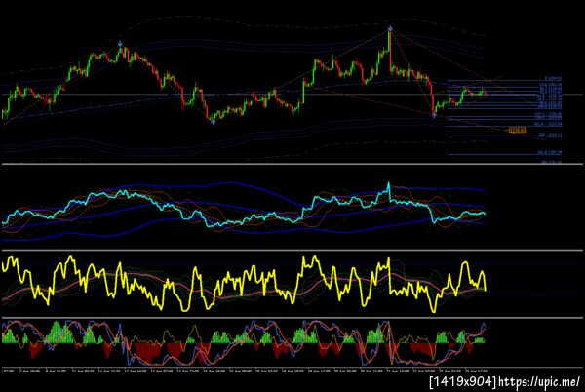Click the '7 Apr 18:00' time axis label

click(x=30, y=372)
